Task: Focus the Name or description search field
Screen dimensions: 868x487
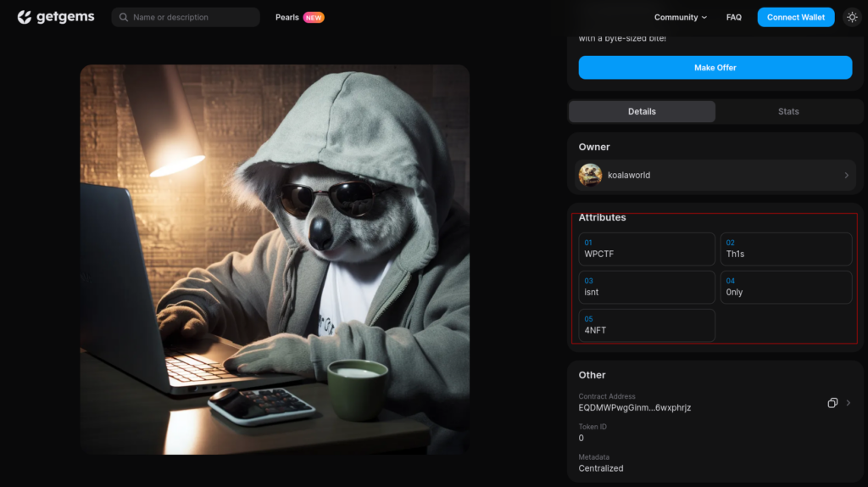Action: click(191, 17)
